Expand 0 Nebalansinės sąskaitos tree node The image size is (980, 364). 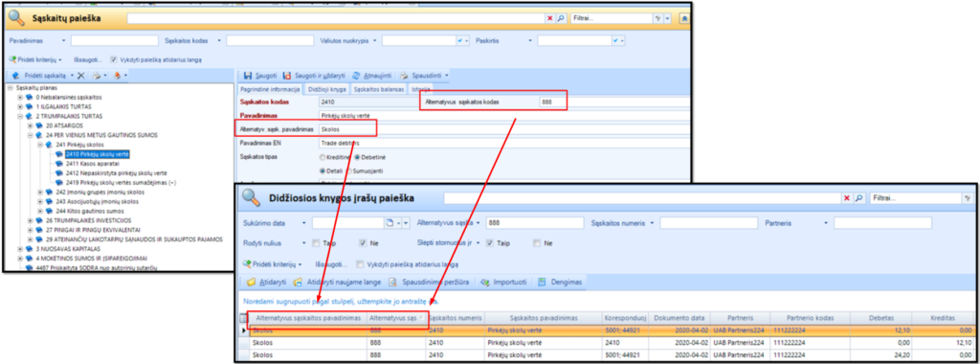coord(20,98)
